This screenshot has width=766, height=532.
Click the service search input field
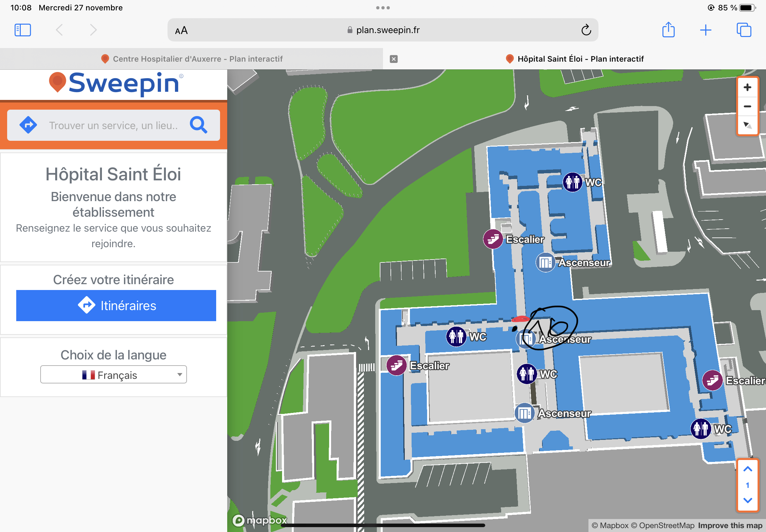click(113, 125)
